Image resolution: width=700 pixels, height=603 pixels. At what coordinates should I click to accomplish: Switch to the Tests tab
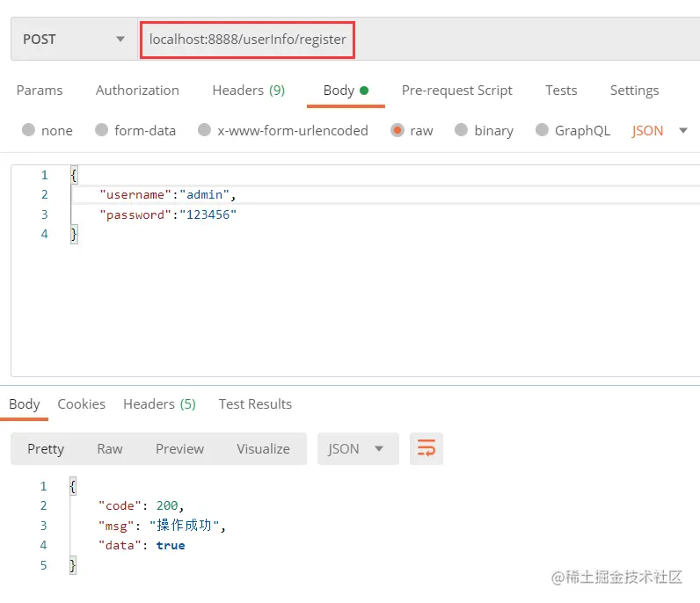(561, 91)
